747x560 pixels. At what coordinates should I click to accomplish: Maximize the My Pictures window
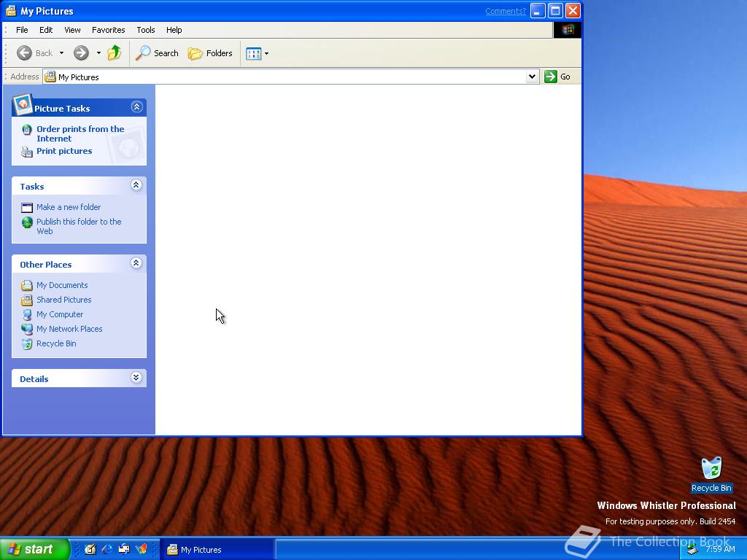[555, 10]
